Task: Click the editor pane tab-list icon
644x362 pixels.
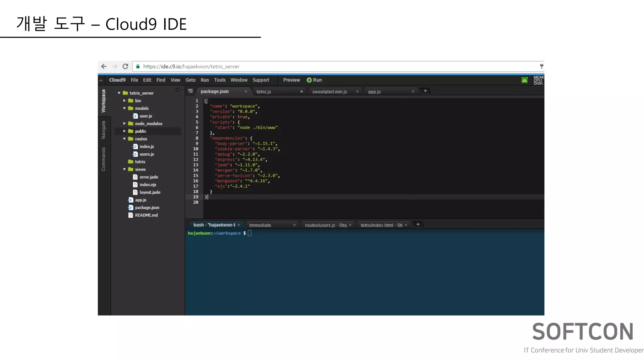Action: [190, 91]
